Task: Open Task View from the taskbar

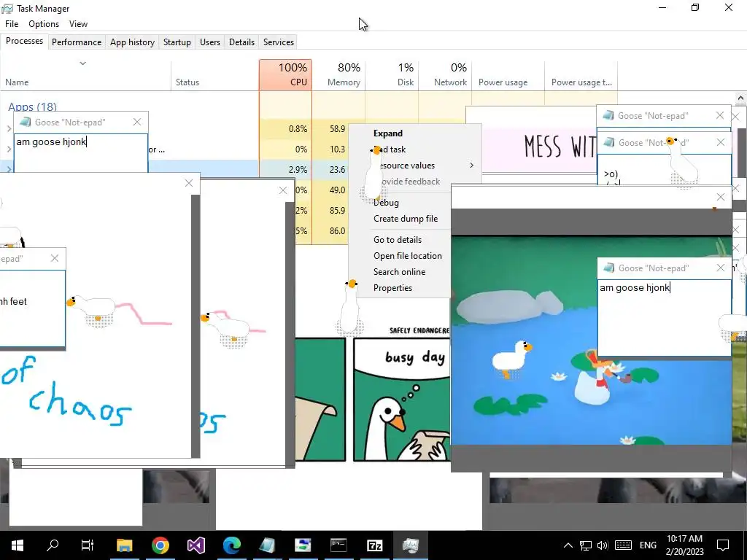Action: coord(88,545)
